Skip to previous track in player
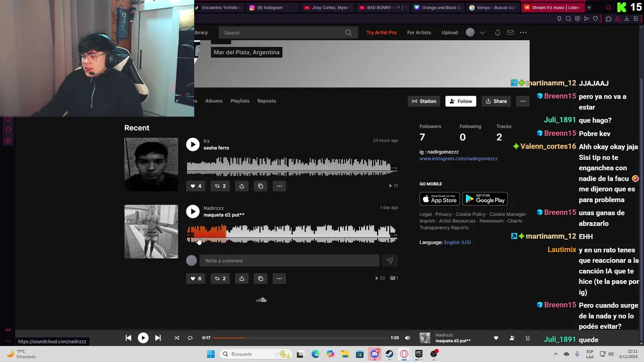The image size is (644, 362). click(128, 338)
